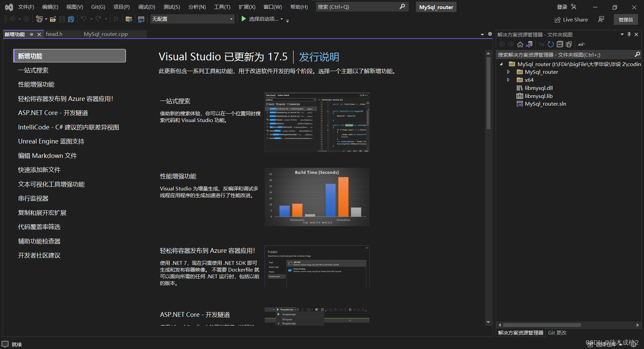Click the navigate backward toolbar icon
This screenshot has width=644, height=349.
[x=13, y=19]
